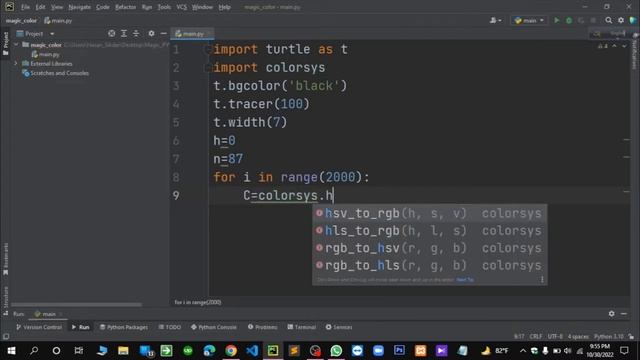Run the main configuration
Viewport: 640px width, 360px height.
coord(556,20)
